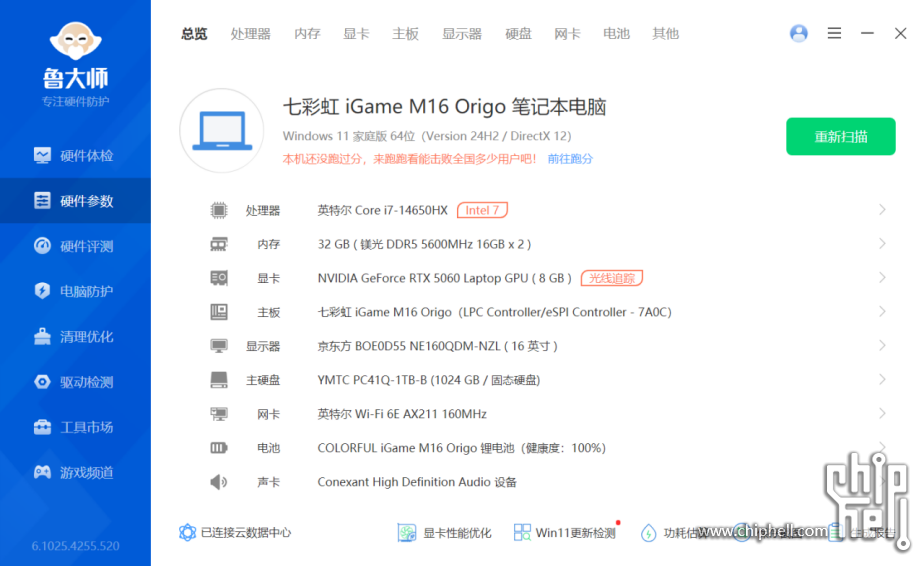Viewport: 924px width, 566px height.
Task: Click the Intel 7 badge
Action: (x=482, y=210)
